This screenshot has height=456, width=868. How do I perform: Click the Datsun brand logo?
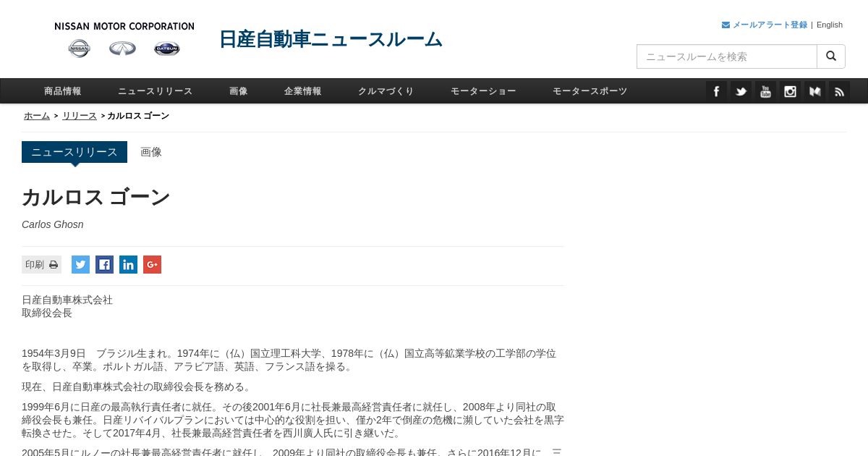tap(167, 48)
